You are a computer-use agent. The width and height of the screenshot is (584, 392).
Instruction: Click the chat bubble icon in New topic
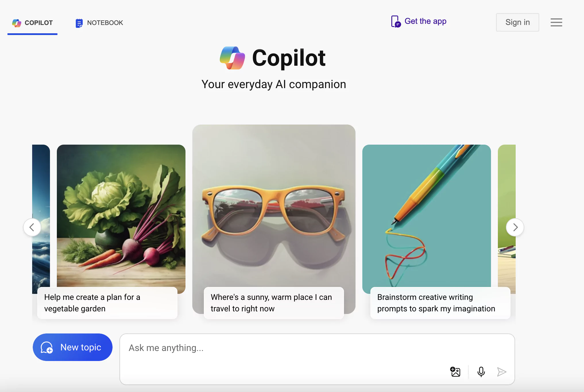(x=47, y=347)
